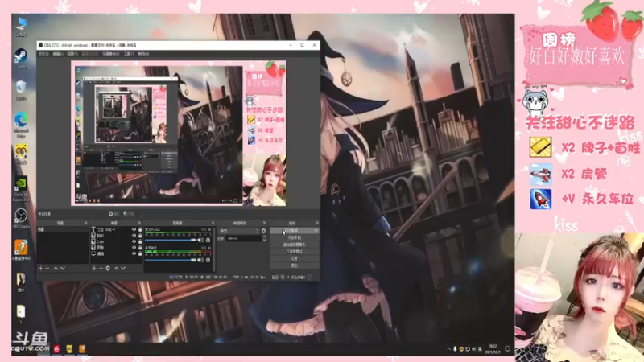Click the audio mixer vertical scrollbar
Image resolution: width=644 pixels, height=362 pixels.
[213, 249]
